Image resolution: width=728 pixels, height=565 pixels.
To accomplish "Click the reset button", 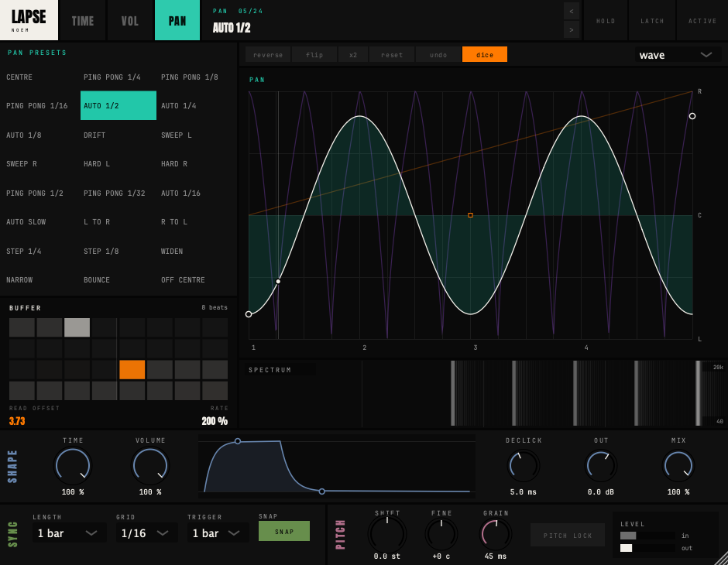I will point(392,55).
